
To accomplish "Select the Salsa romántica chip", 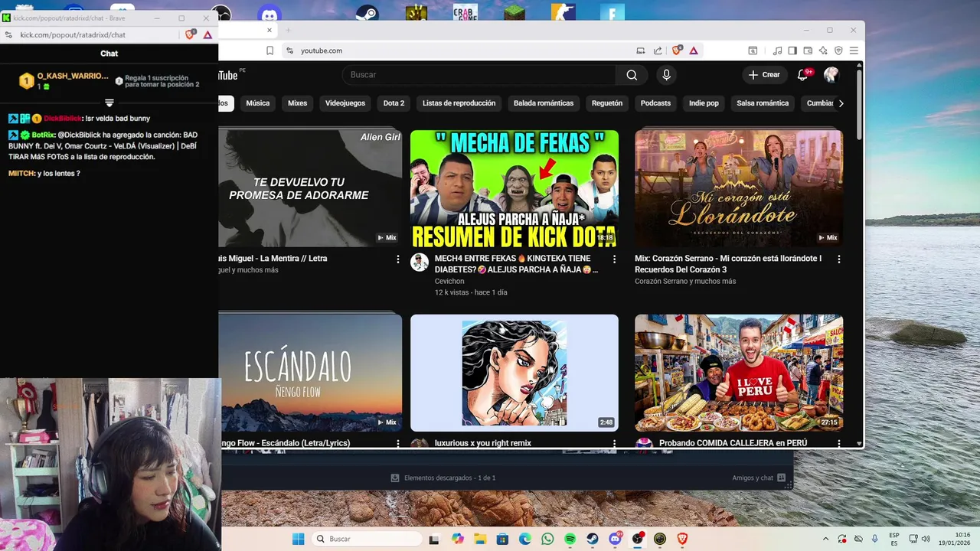I will pos(763,103).
